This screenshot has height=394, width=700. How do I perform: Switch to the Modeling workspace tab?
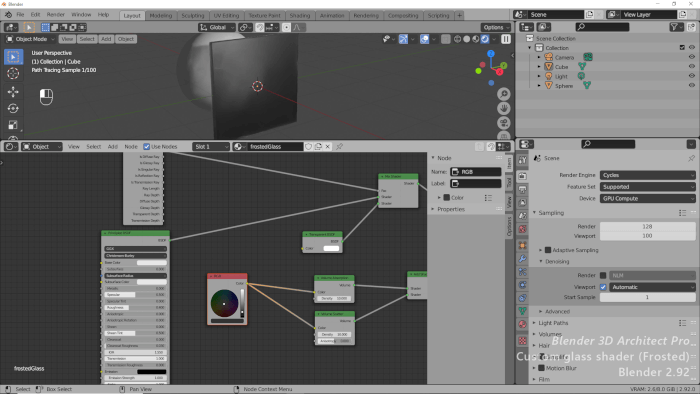point(161,15)
